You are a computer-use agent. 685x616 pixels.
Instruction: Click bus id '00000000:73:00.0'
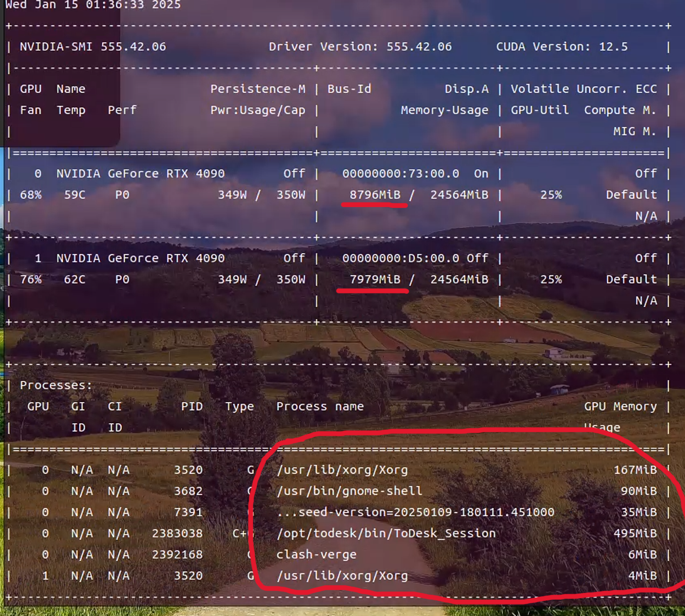pyautogui.click(x=401, y=173)
